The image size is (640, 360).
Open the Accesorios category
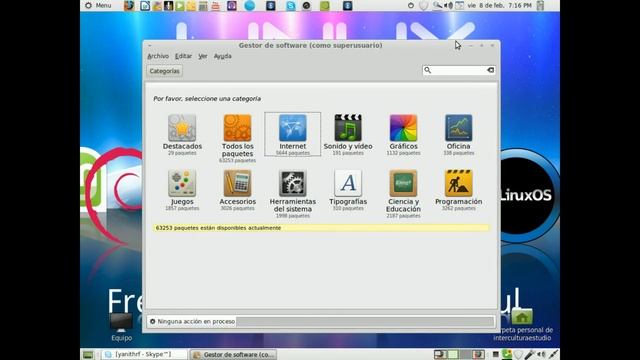point(238,190)
